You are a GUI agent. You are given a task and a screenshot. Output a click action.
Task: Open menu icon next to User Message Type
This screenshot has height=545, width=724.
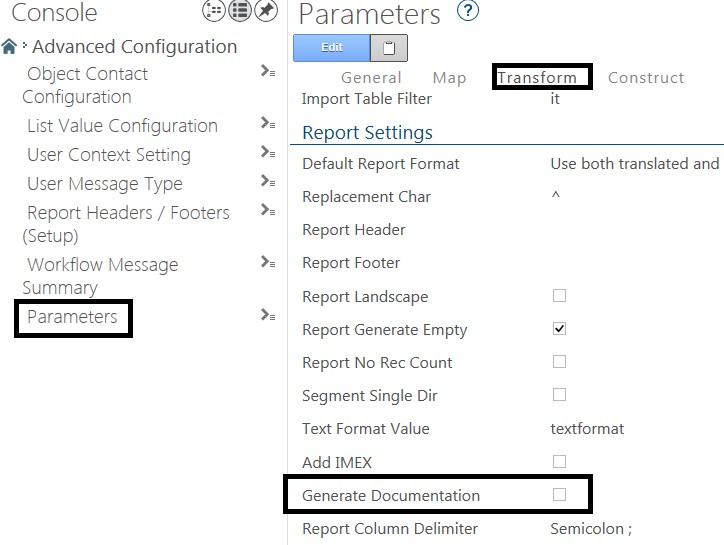pos(268,181)
